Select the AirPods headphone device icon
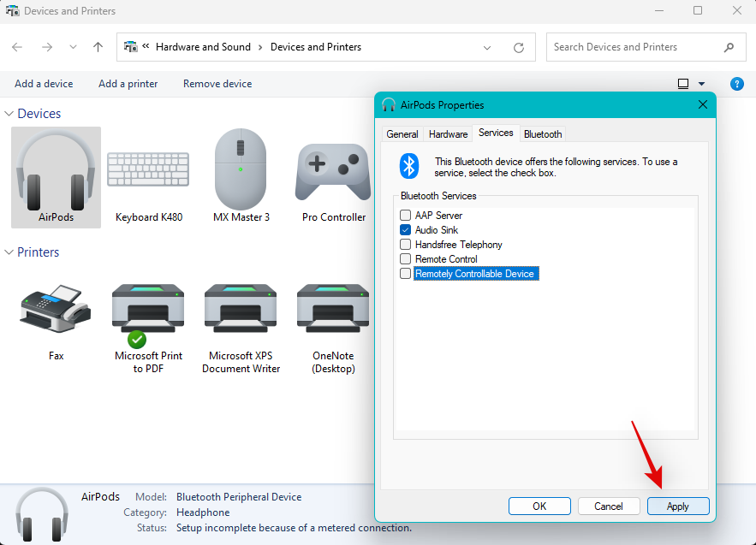756x545 pixels. click(56, 171)
